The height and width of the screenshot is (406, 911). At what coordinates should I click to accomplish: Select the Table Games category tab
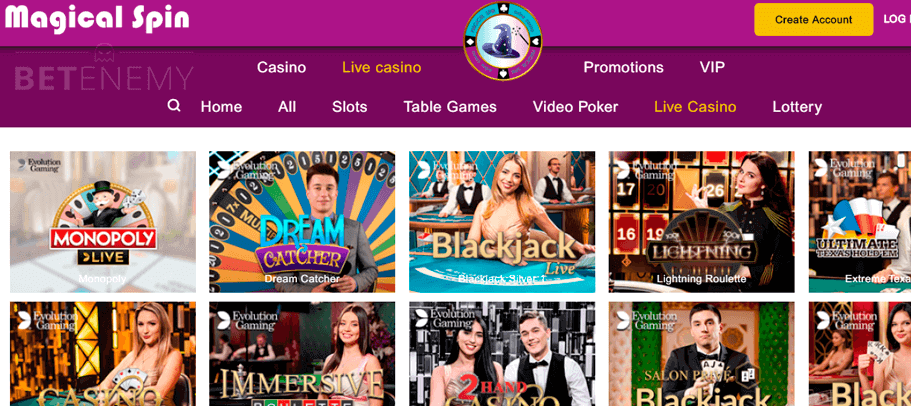(450, 107)
